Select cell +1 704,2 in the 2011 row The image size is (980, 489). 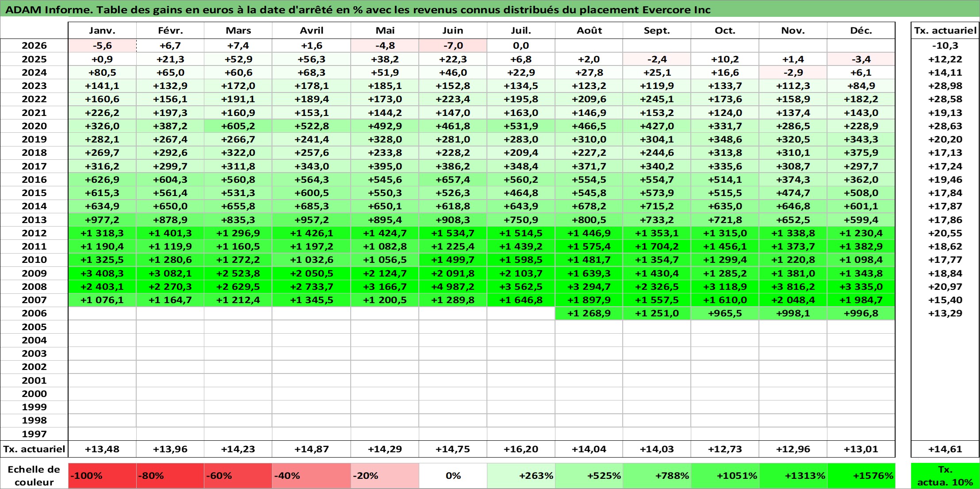tap(657, 246)
